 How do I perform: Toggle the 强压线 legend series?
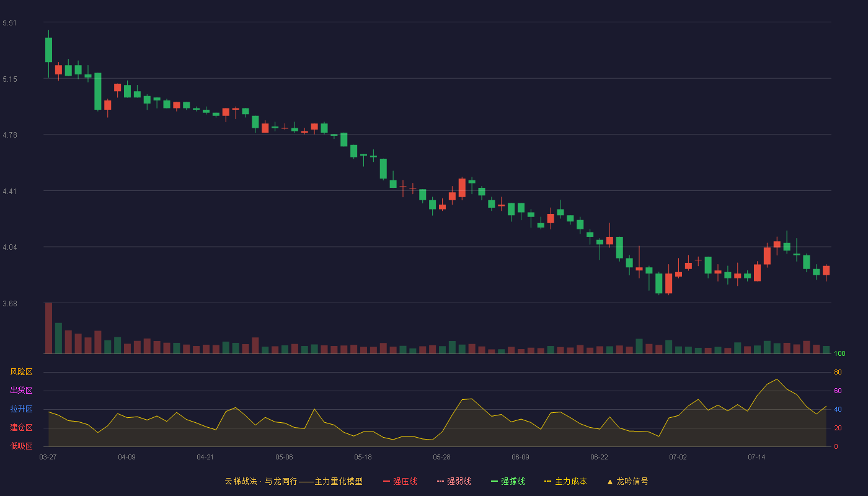click(400, 481)
